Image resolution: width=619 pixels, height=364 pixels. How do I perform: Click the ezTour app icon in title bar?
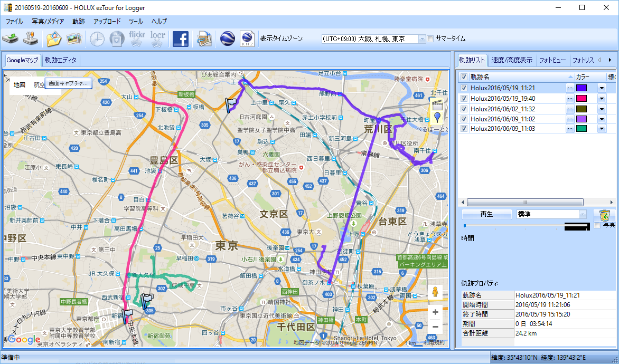click(7, 7)
